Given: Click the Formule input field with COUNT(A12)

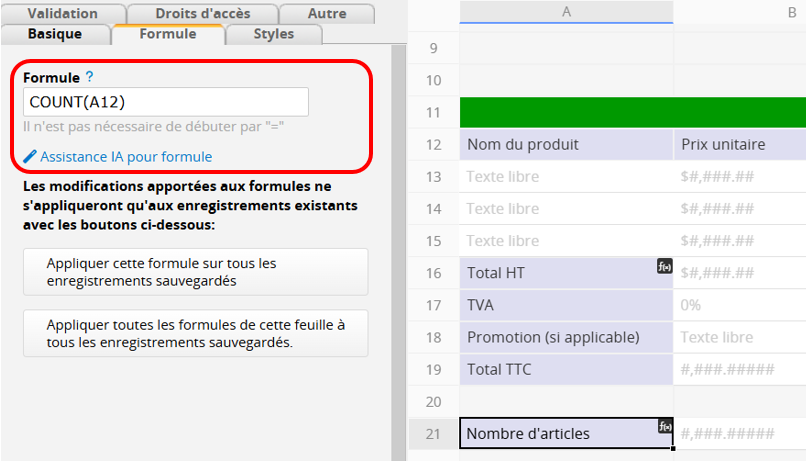Looking at the screenshot, I should point(165,102).
